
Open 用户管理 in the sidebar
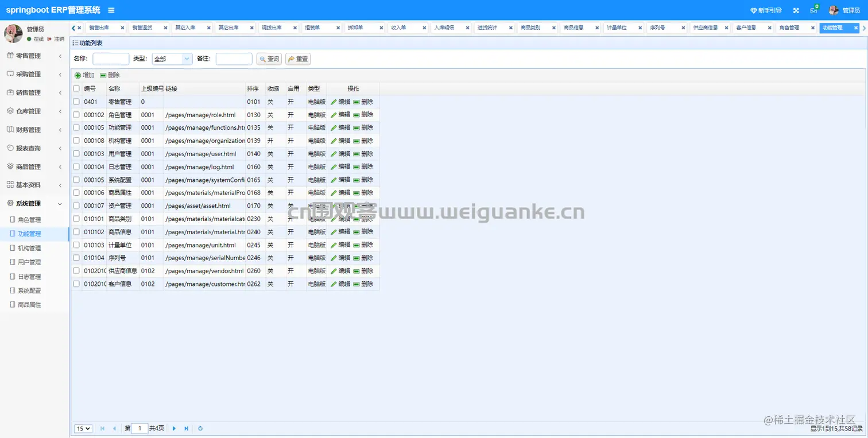(29, 262)
